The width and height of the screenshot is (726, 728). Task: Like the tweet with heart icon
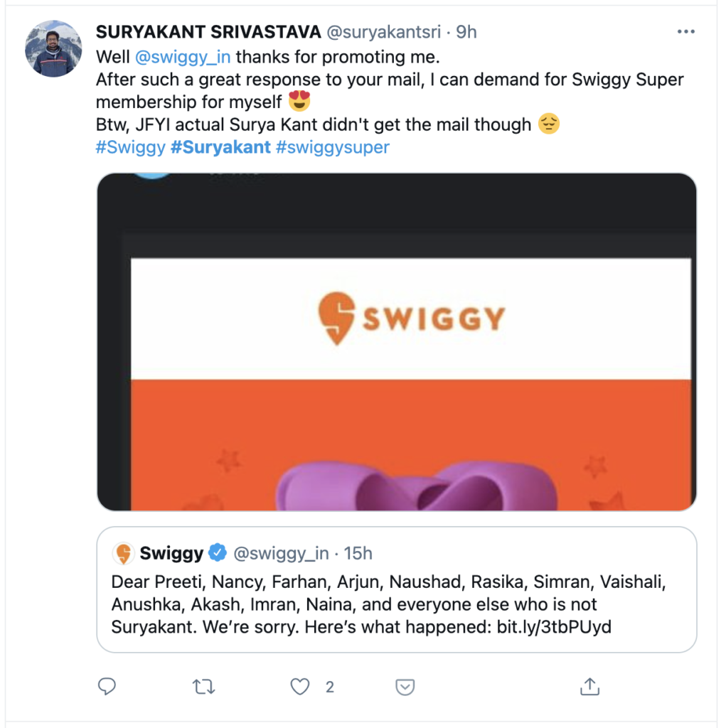click(300, 686)
